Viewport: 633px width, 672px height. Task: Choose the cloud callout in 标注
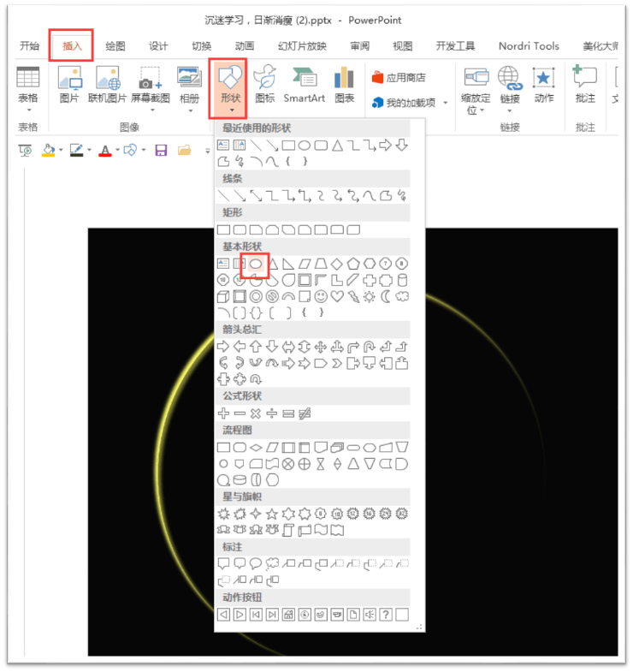pos(272,563)
